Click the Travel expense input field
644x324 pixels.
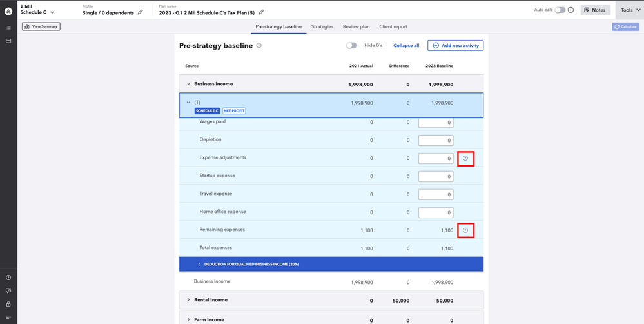click(x=436, y=194)
